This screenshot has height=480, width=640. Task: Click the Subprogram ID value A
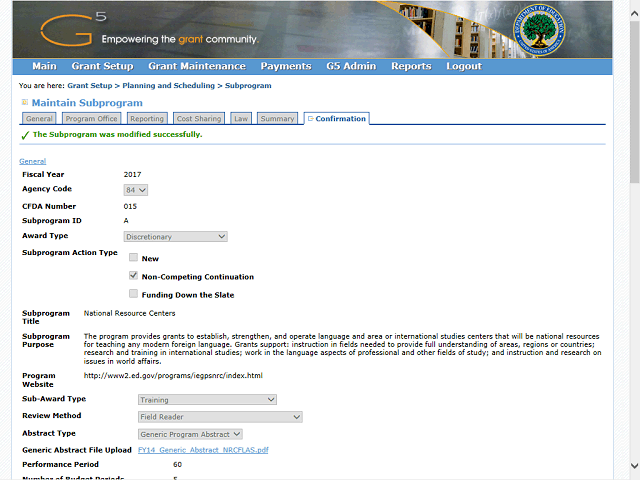click(126, 221)
